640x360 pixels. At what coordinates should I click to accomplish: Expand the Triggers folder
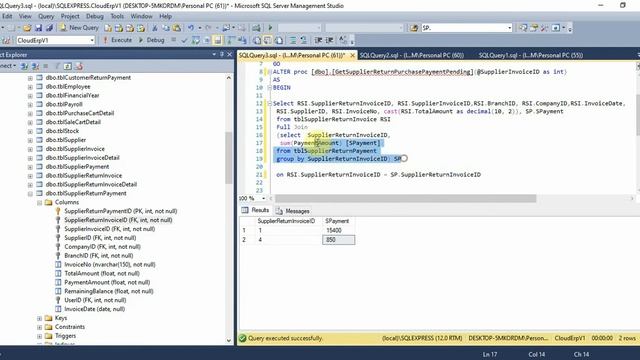[x=40, y=336]
